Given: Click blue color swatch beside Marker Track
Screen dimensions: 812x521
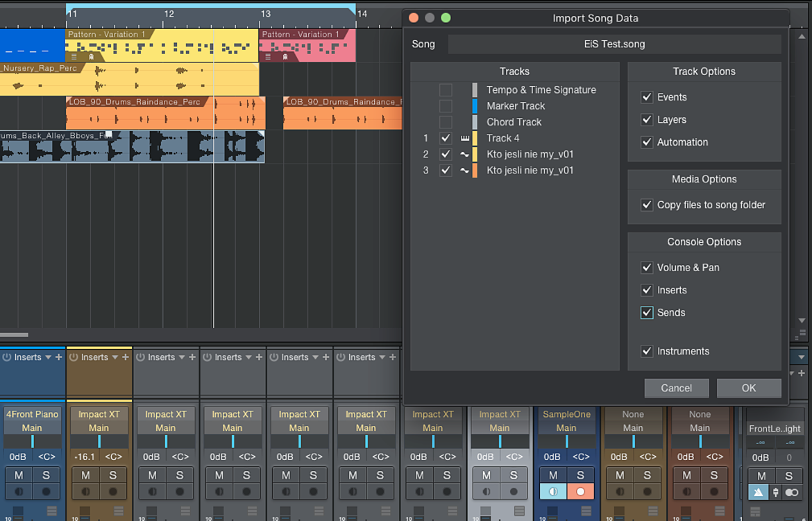Looking at the screenshot, I should click(475, 106).
